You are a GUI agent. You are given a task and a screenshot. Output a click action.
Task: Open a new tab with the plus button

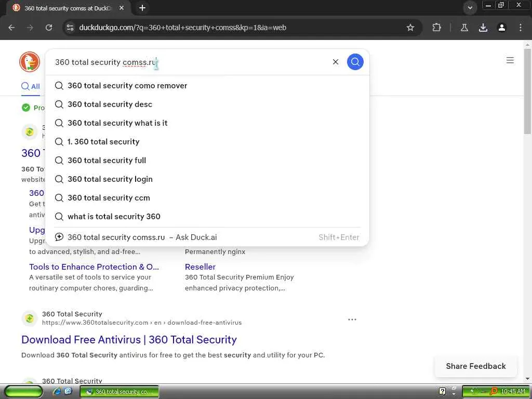tap(142, 8)
